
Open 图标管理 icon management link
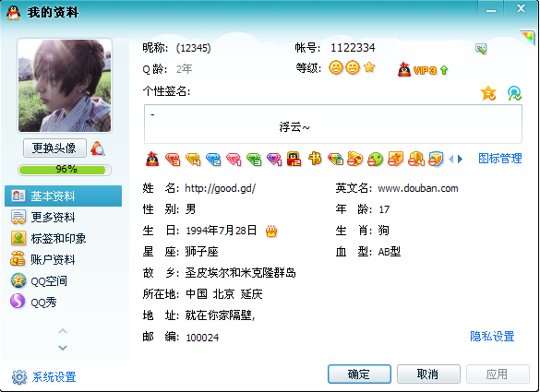[x=500, y=159]
